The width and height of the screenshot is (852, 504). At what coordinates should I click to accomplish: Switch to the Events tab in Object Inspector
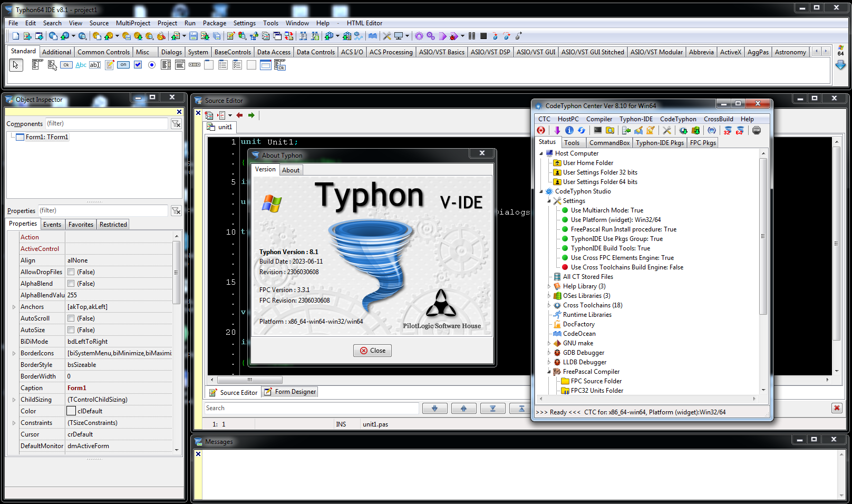pyautogui.click(x=52, y=225)
